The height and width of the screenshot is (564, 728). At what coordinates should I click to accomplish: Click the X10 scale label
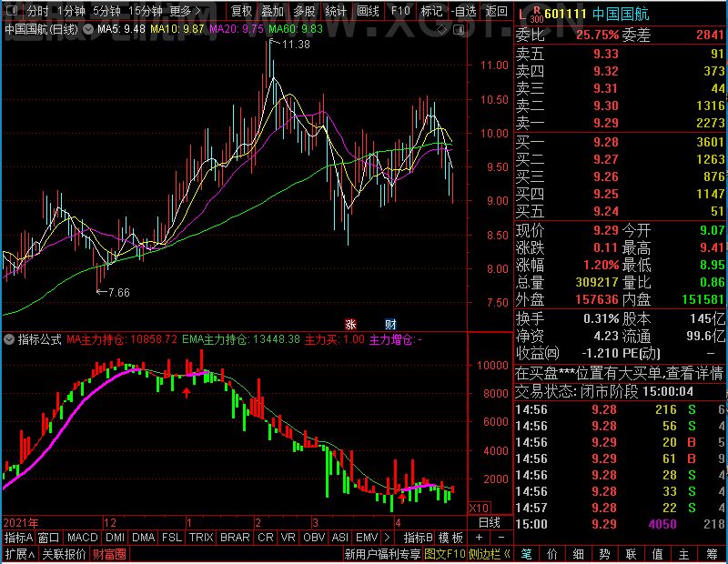480,508
